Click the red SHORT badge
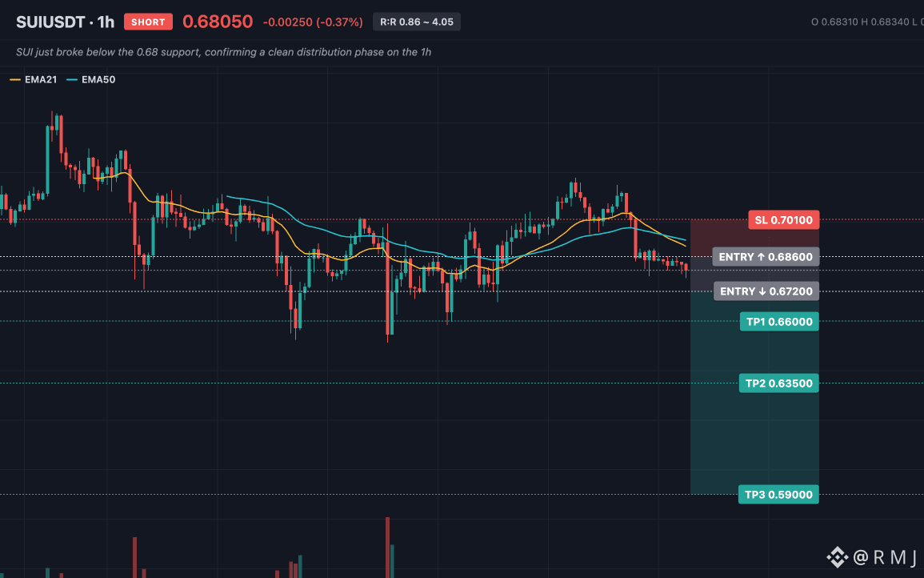The image size is (924, 578). pos(148,22)
